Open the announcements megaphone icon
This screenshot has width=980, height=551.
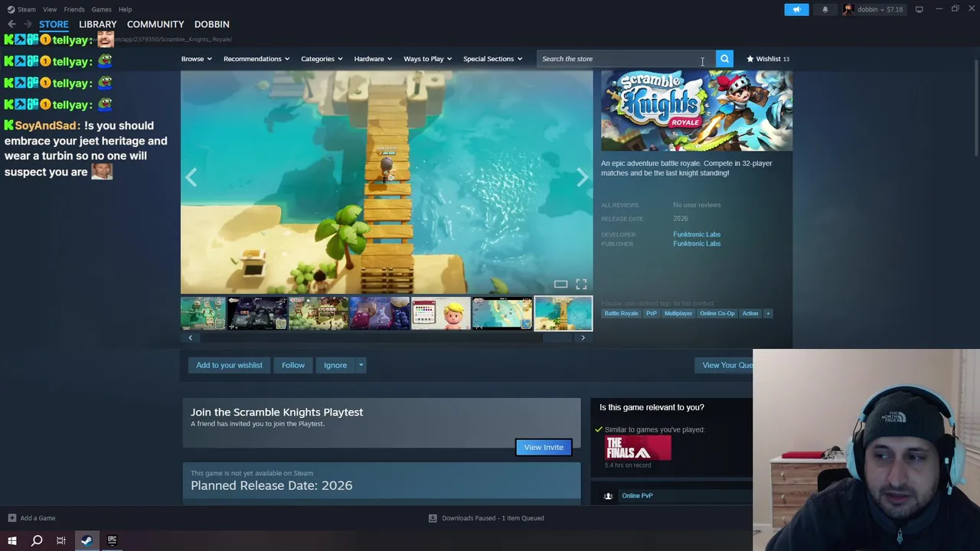[796, 9]
